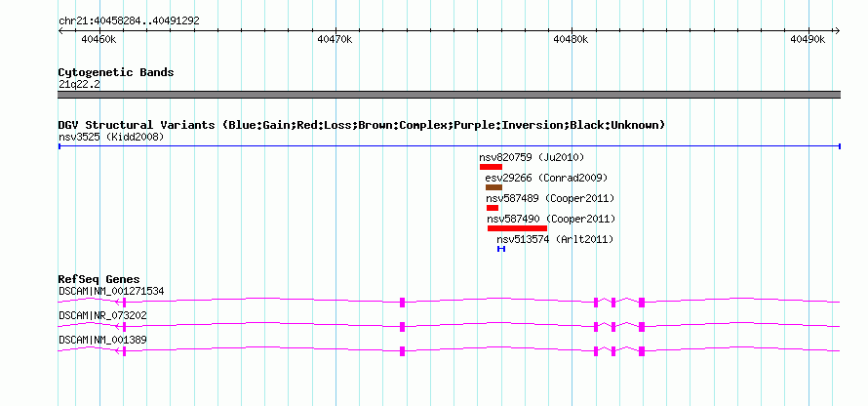
Task: Open the DSCAM|NR_073202 transcript label
Action: tap(102, 315)
